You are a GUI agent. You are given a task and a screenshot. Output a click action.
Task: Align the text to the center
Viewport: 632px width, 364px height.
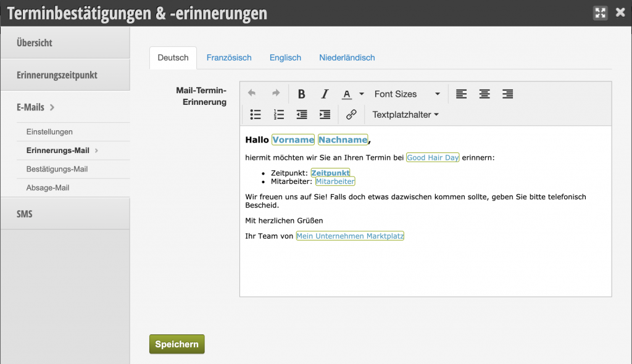pyautogui.click(x=484, y=93)
